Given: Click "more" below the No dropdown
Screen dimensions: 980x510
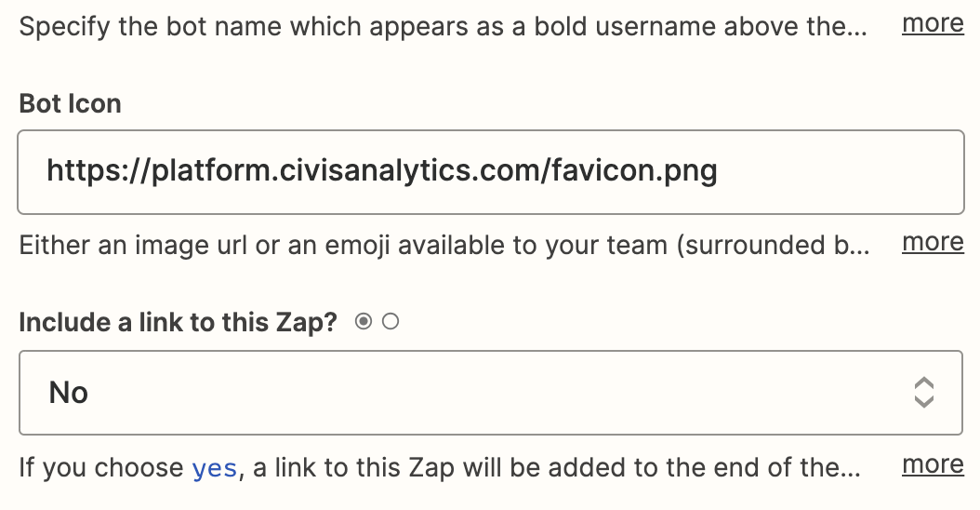Looking at the screenshot, I should 933,464.
